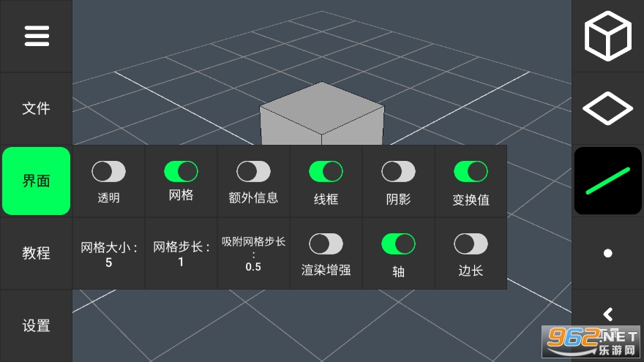Click the gray cube in viewport
Image resolution: width=644 pixels, height=362 pixels.
(321, 115)
